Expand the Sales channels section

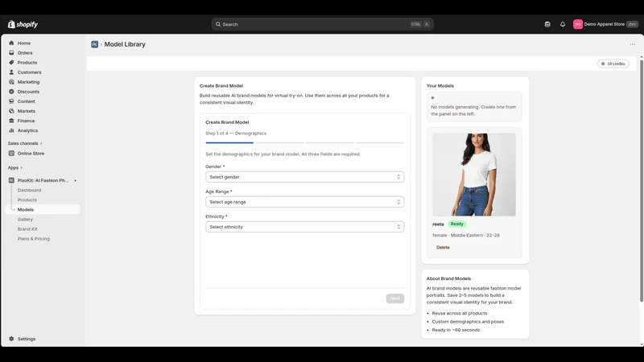[25, 143]
